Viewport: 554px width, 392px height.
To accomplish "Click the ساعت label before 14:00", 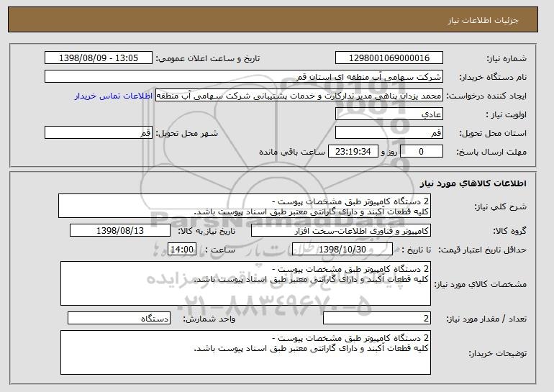I will pos(219,250).
